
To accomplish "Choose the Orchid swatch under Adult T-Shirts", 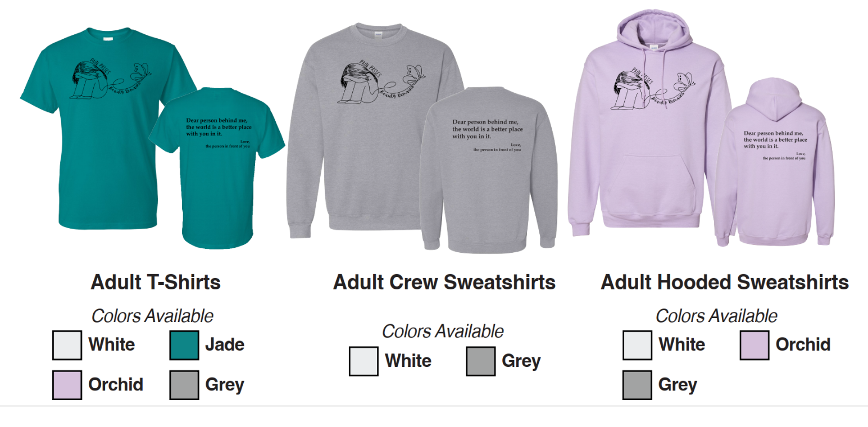I will click(x=67, y=385).
